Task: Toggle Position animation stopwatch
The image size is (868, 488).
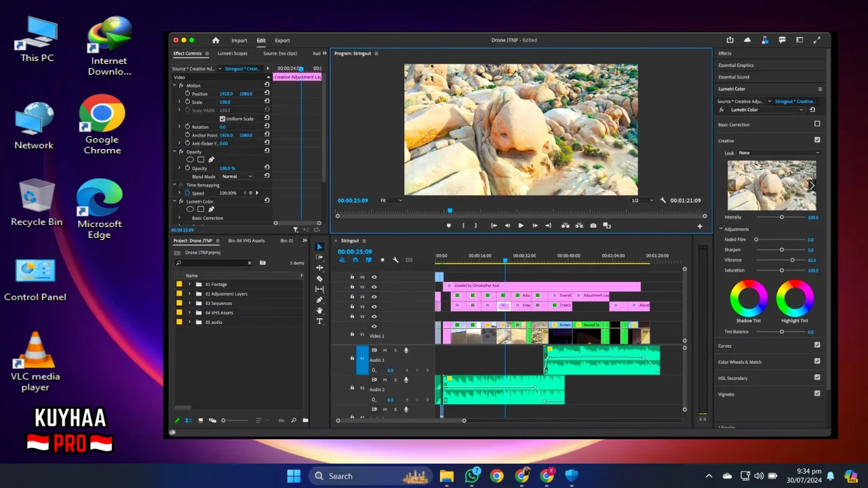Action: tap(187, 94)
